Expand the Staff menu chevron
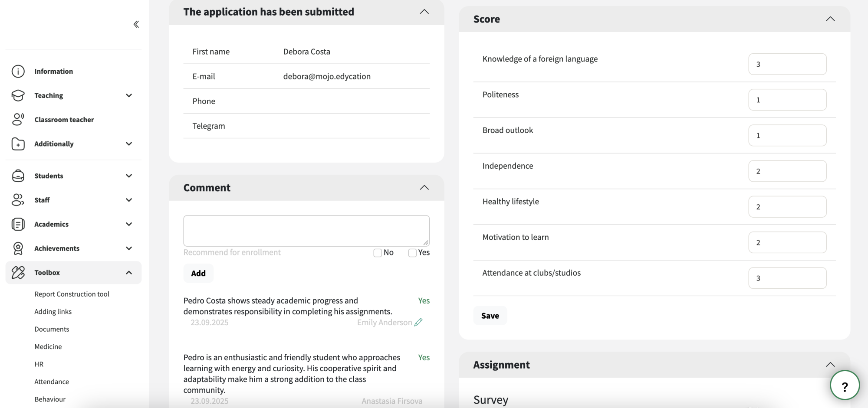Viewport: 868px width, 408px height. (129, 200)
